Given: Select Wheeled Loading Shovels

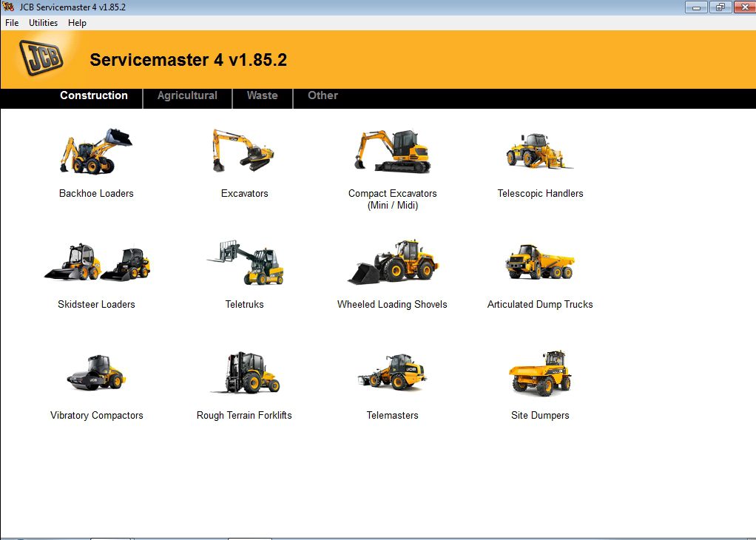Looking at the screenshot, I should [392, 263].
